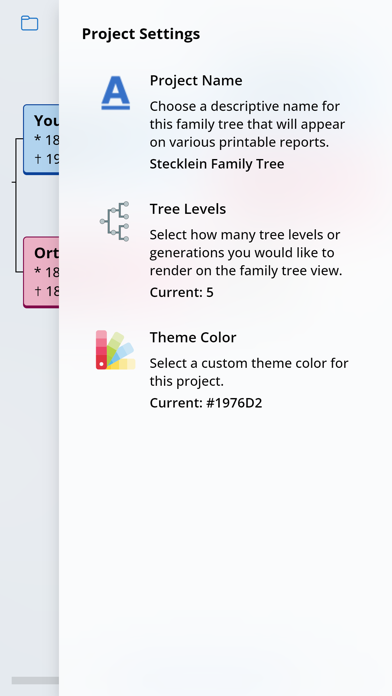Screen dimensions: 392x696
Task: Click the Theme Color palette swatch icon
Action: 115,350
